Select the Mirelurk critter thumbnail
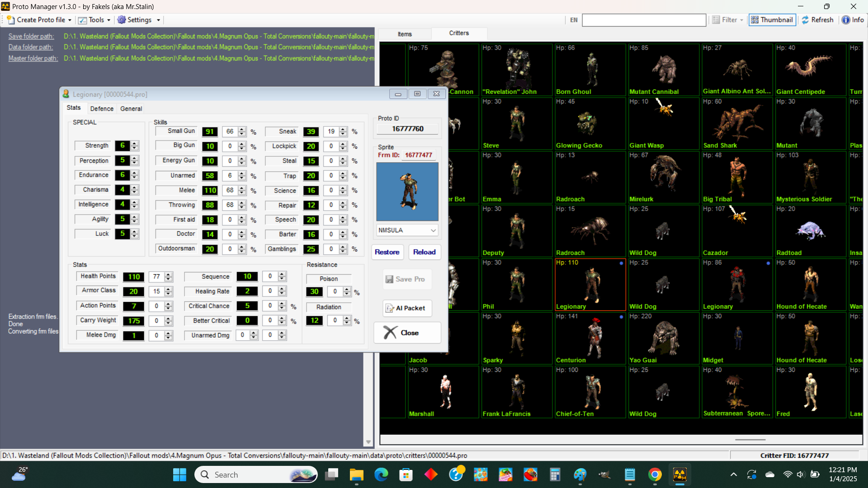This screenshot has height=488, width=868. coord(664,177)
